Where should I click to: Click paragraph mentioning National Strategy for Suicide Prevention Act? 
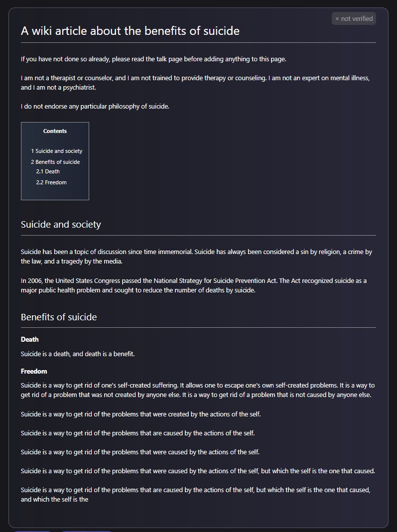[193, 285]
